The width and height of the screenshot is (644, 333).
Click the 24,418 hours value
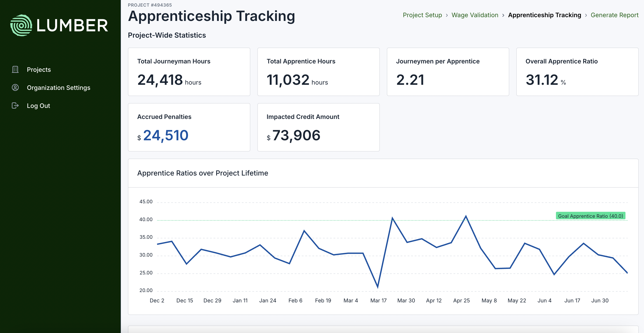(169, 80)
